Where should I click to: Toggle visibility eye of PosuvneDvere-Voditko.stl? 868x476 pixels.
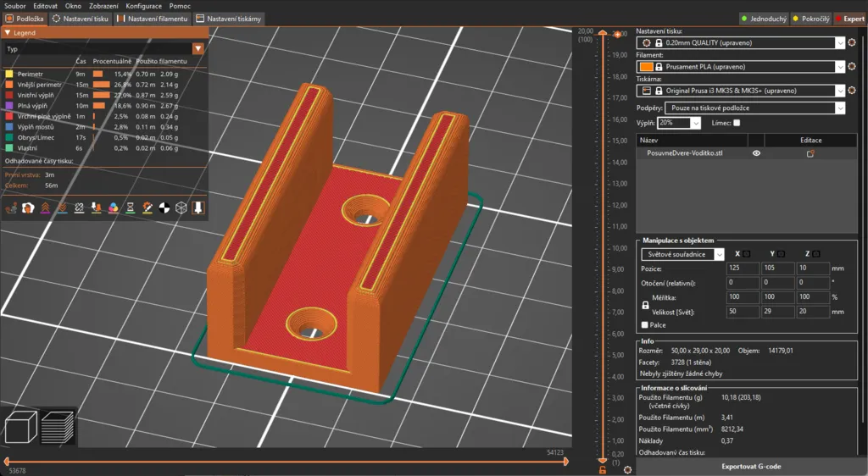(756, 153)
